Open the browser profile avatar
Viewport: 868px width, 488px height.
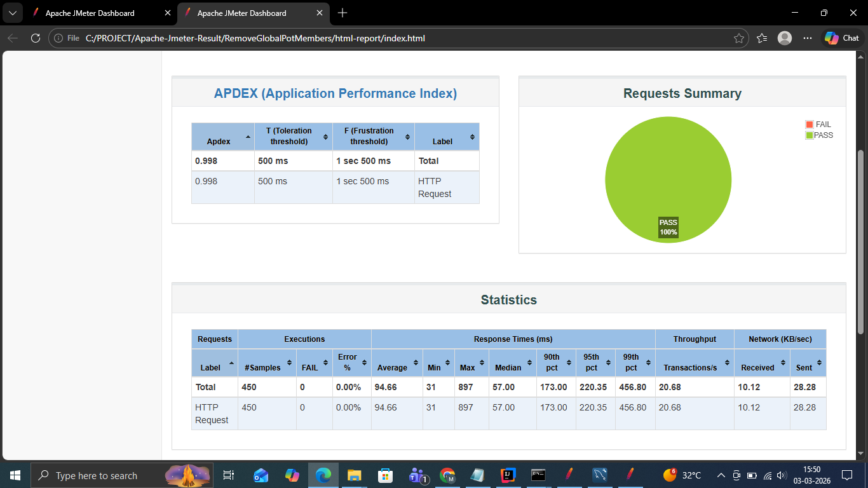click(785, 38)
